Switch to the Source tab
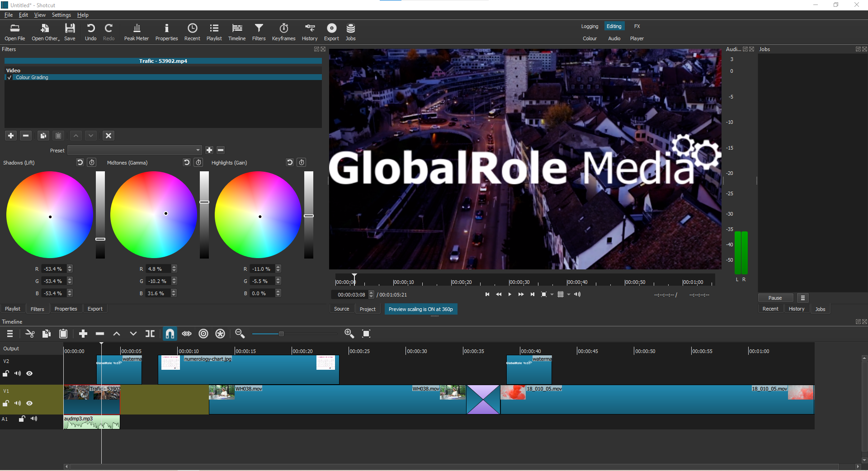The height and width of the screenshot is (471, 868). coord(342,309)
